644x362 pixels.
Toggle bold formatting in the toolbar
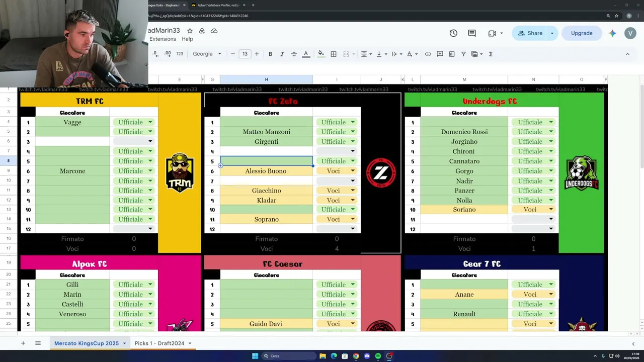point(270,54)
